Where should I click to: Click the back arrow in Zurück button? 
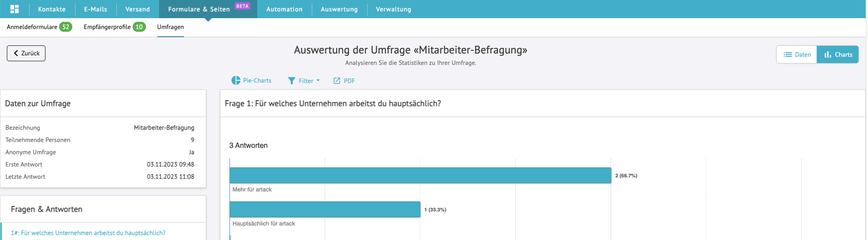pos(16,53)
